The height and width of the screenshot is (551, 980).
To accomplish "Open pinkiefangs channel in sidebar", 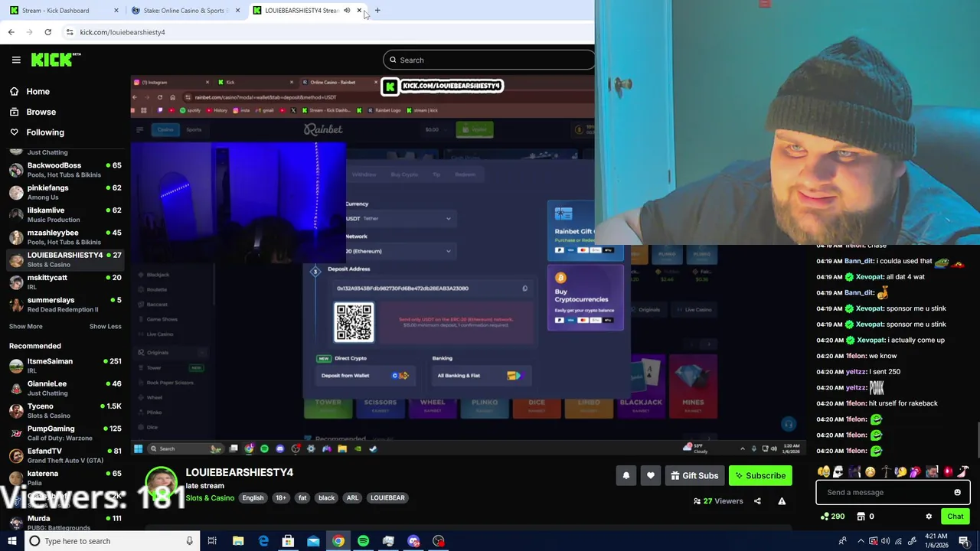I will click(x=64, y=192).
